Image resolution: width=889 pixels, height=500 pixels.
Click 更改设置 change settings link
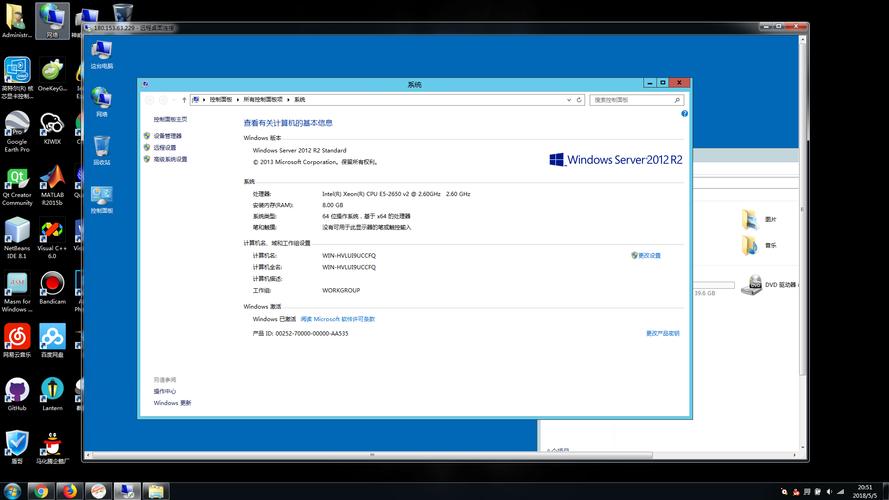pos(649,256)
